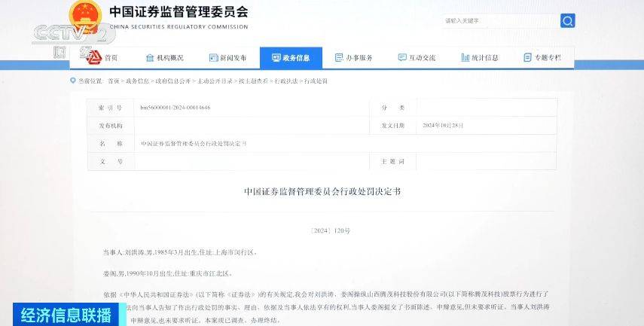Click the page icon beside 专题专栏
The image size is (644, 326).
tap(528, 58)
